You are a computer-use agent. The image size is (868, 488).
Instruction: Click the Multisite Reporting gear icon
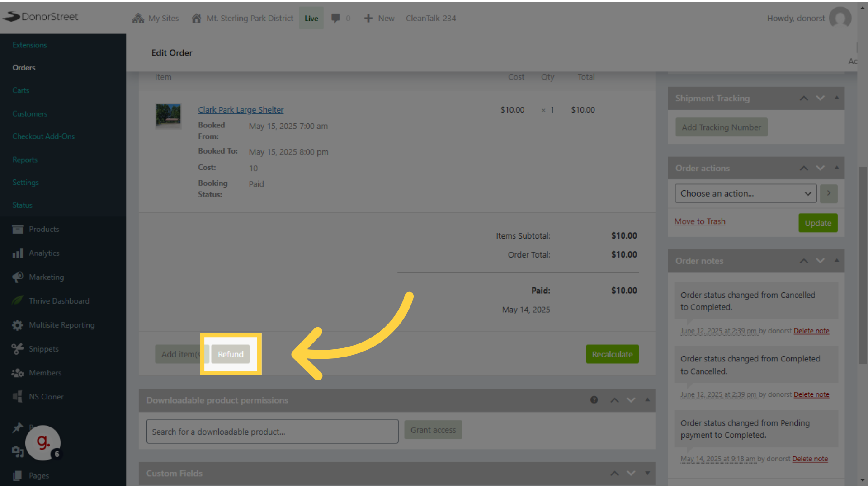tap(18, 325)
